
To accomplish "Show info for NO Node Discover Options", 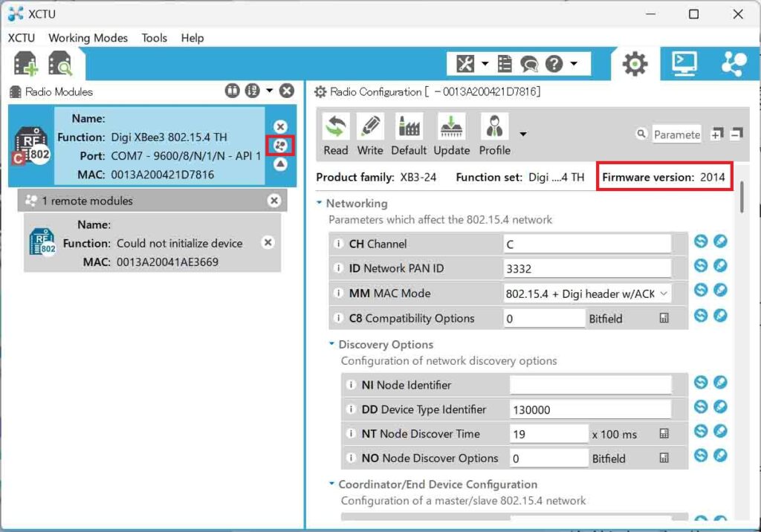I will (x=351, y=458).
